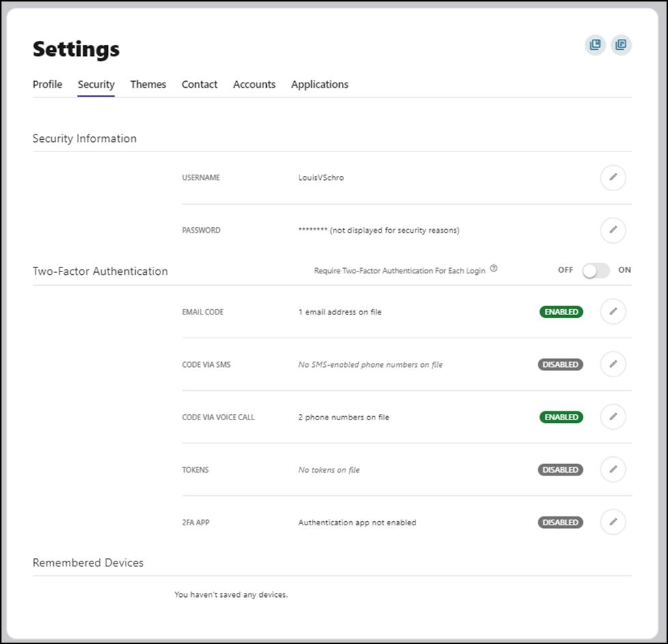The image size is (668, 644).
Task: Click the first top-right header icon
Action: (x=595, y=45)
